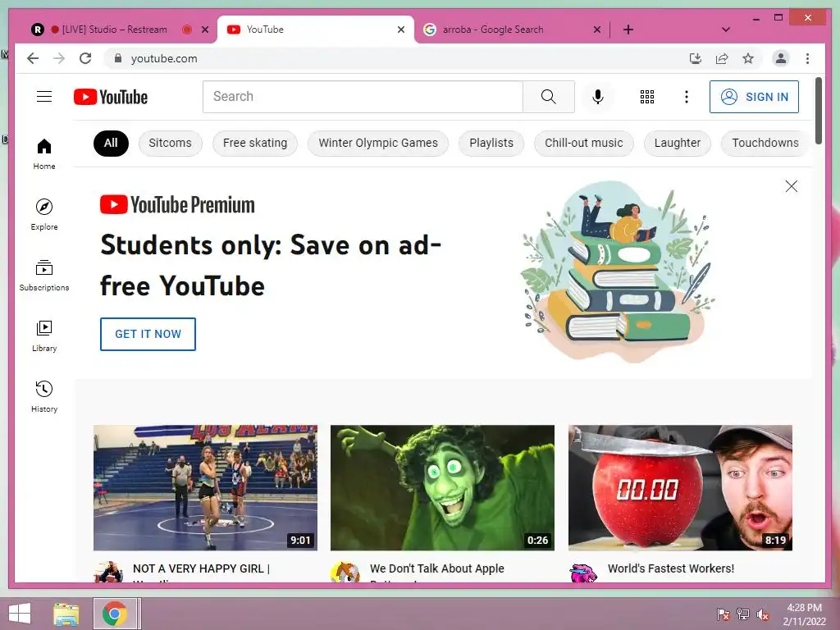Open the green-faced Bruno video thumbnail
Image resolution: width=840 pixels, height=630 pixels.
coord(442,488)
